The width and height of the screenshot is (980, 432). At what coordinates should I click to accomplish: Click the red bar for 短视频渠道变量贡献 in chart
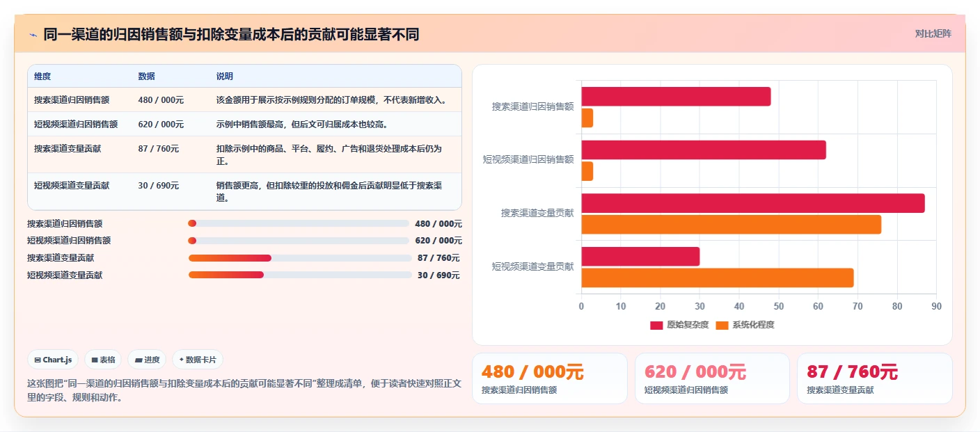640,256
